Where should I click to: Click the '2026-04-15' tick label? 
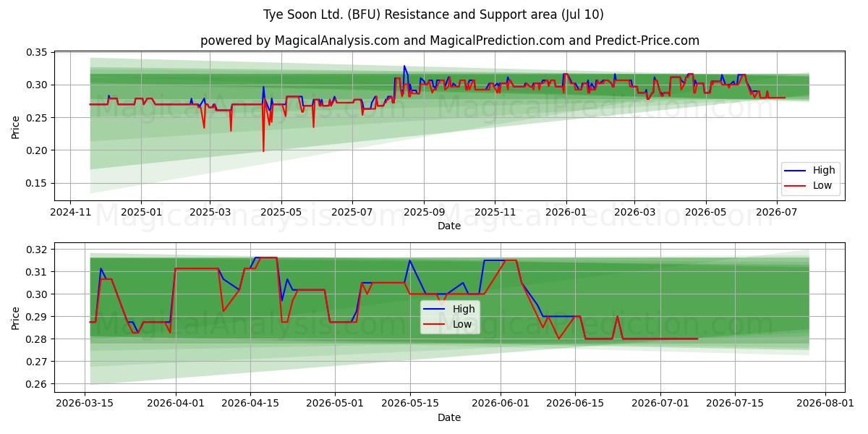click(x=250, y=404)
